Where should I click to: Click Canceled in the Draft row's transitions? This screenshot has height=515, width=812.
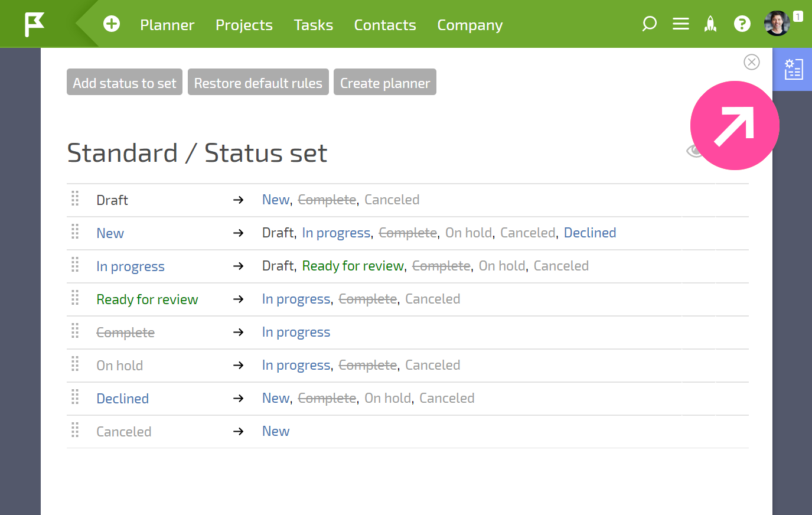click(x=392, y=200)
